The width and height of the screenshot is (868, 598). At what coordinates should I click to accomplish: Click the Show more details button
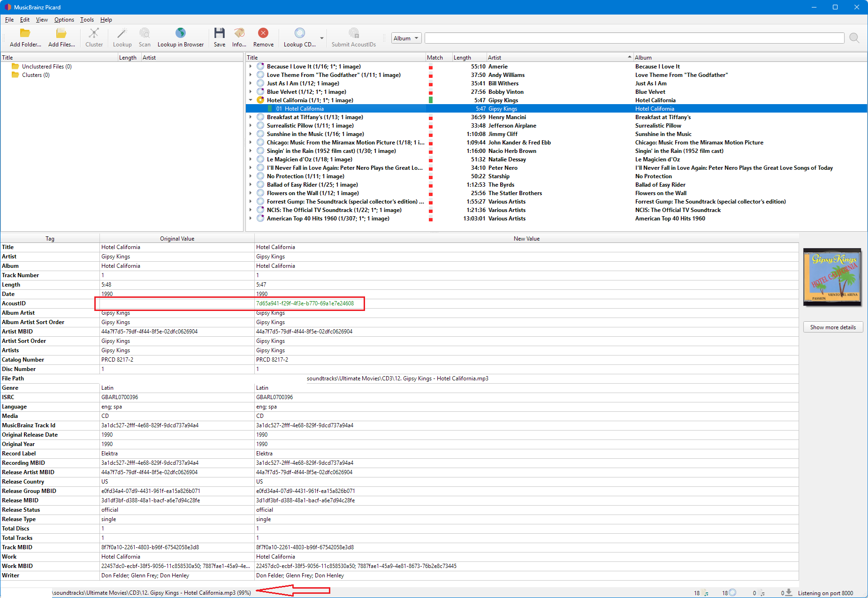(833, 327)
